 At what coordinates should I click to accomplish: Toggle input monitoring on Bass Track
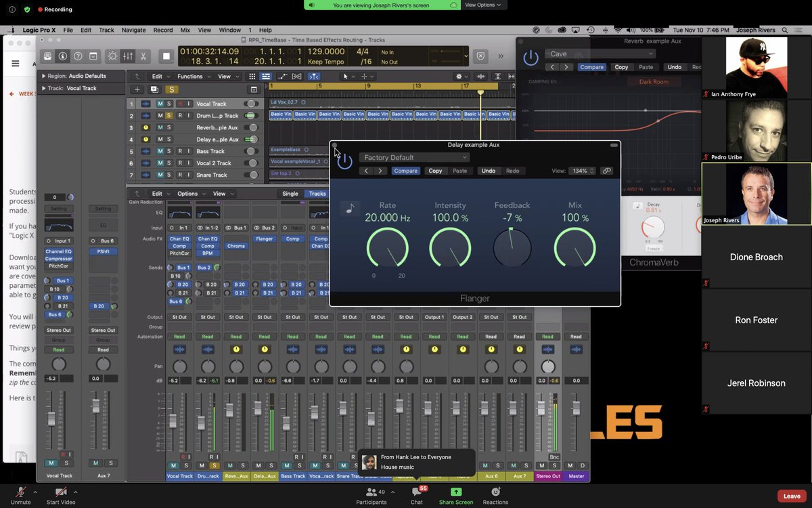point(189,151)
